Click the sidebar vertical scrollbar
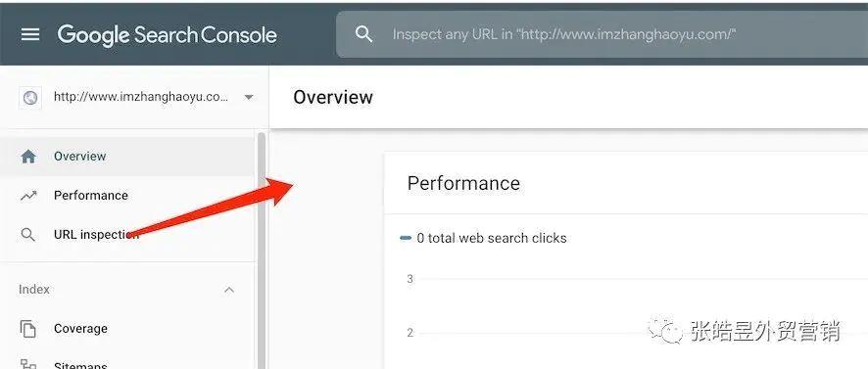The width and height of the screenshot is (868, 369). click(262, 249)
